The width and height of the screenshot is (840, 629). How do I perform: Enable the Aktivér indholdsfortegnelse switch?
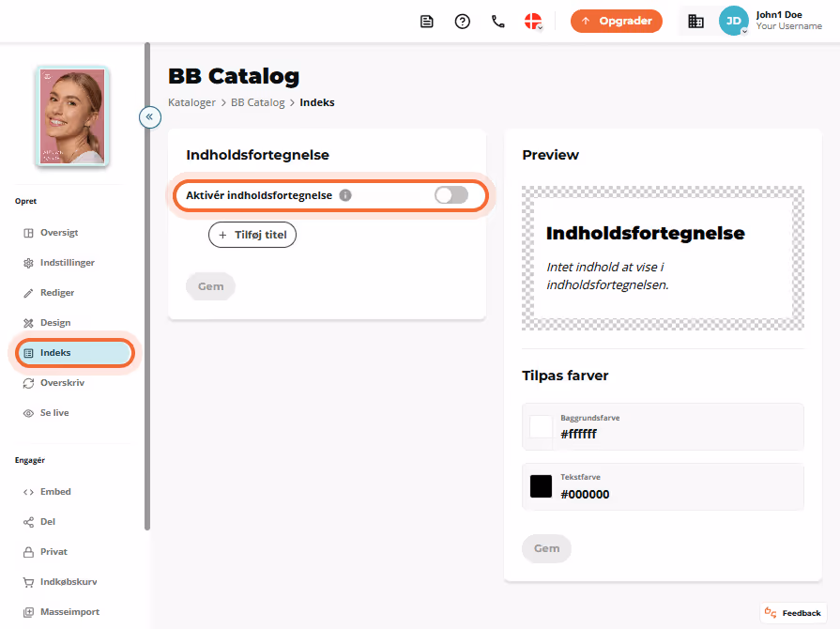451,195
